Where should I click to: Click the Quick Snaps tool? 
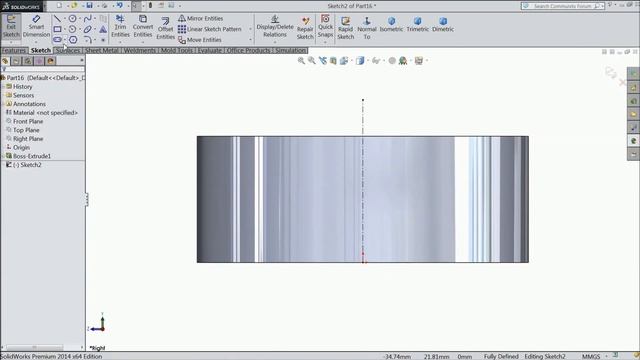[325, 27]
